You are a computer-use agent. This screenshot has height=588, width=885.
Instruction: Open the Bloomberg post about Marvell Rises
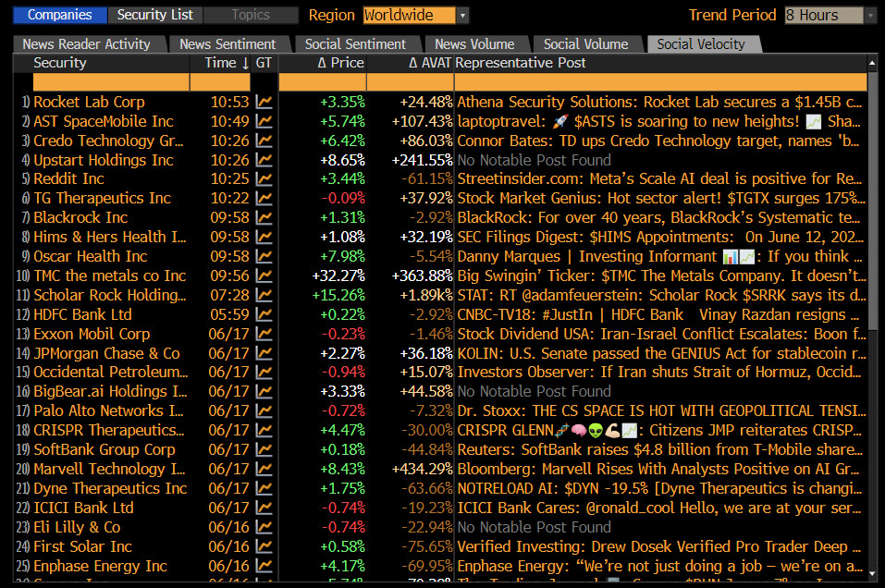pos(658,469)
